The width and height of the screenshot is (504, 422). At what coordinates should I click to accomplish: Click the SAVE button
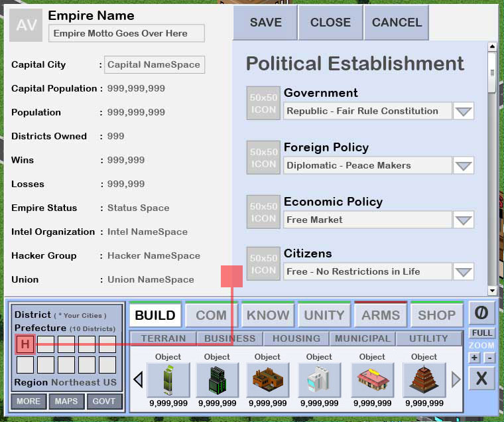[265, 23]
